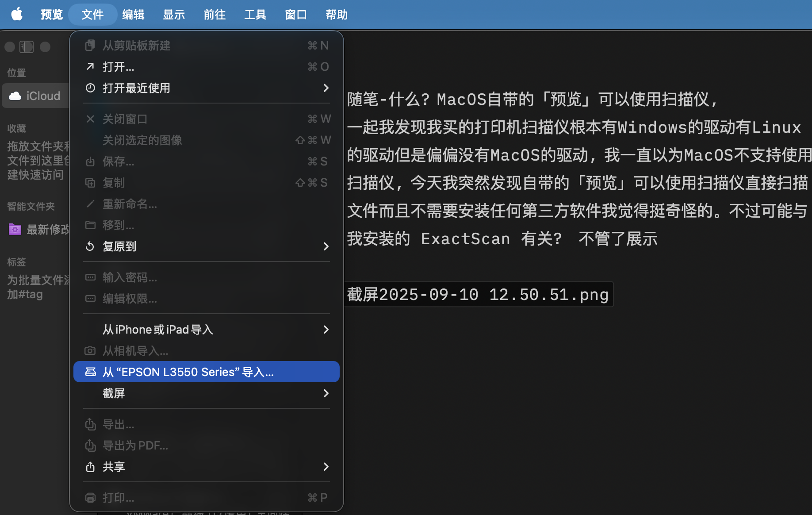Expand the 截屏 submenu chevron
Screen dimensions: 812x515
pos(326,393)
